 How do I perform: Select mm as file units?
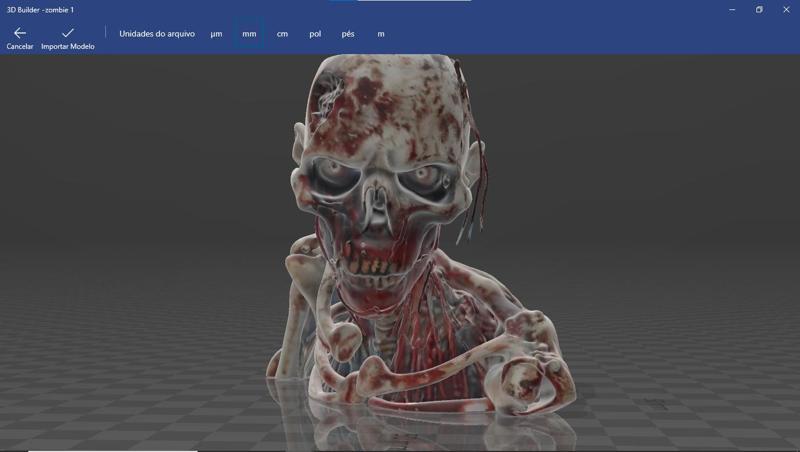tap(249, 34)
